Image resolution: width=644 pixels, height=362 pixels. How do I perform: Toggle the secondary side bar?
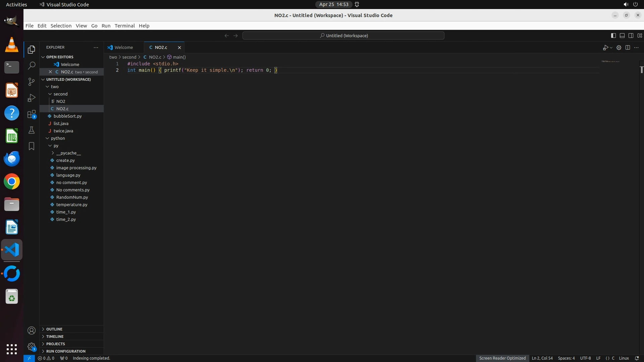[x=631, y=36]
